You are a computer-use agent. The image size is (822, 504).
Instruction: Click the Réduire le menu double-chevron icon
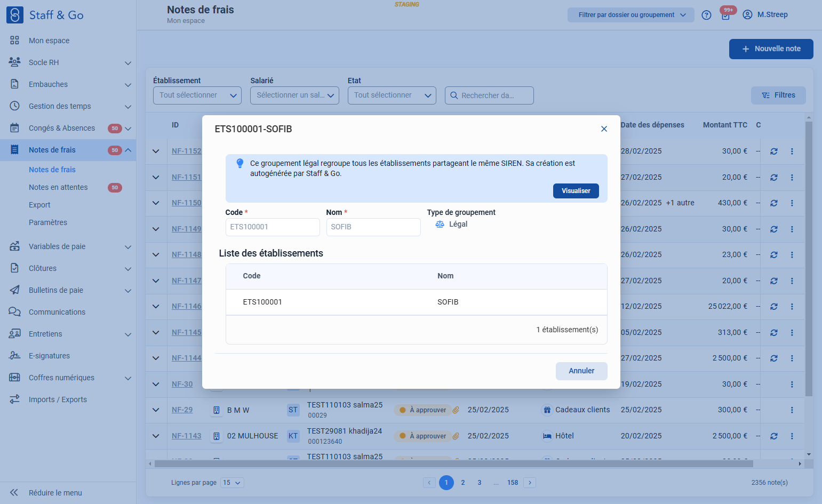14,493
